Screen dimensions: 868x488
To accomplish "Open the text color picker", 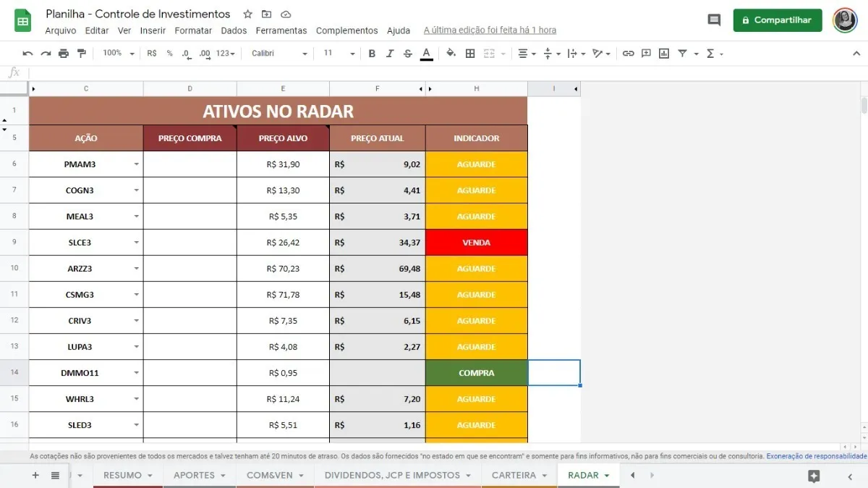I will click(x=426, y=54).
